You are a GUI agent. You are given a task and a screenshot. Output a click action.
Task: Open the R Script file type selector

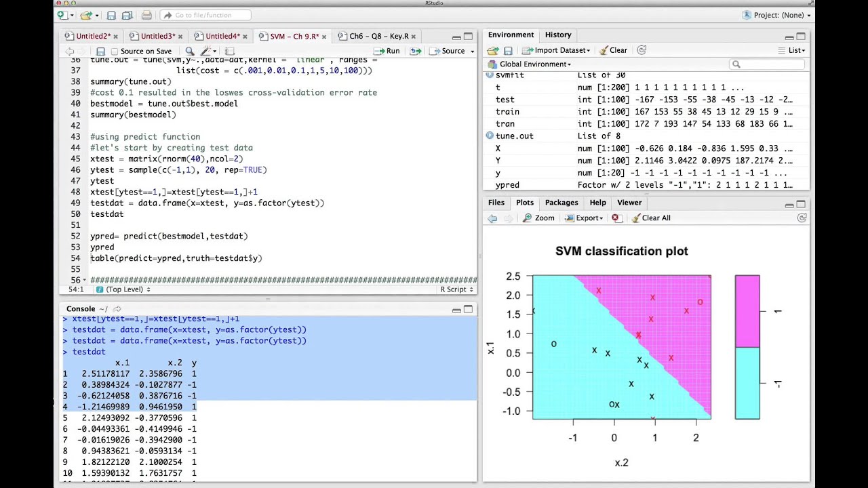[x=458, y=289]
